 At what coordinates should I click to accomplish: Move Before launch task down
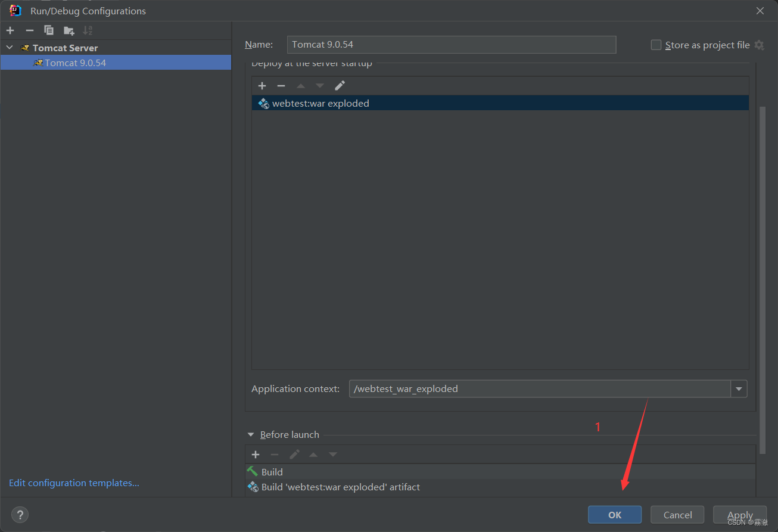coord(333,455)
